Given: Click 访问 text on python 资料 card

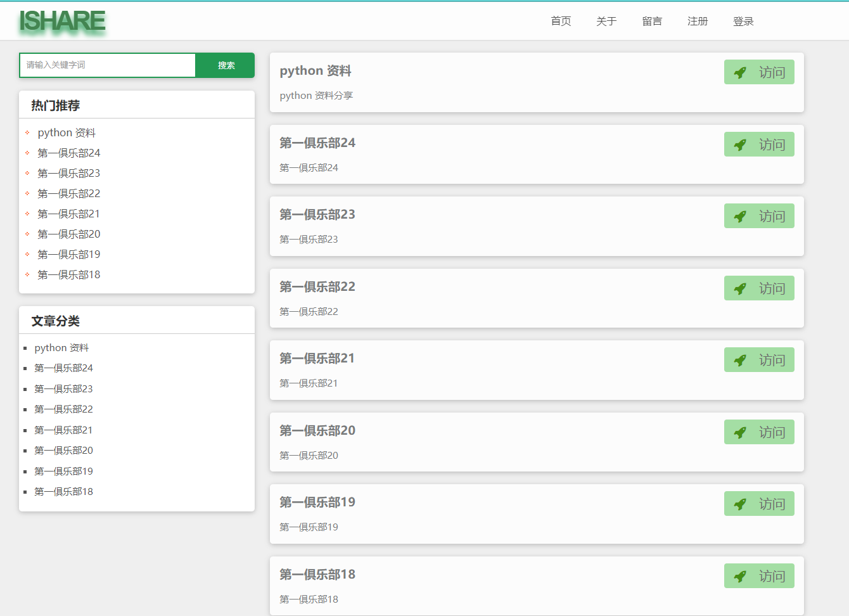Looking at the screenshot, I should (x=772, y=73).
